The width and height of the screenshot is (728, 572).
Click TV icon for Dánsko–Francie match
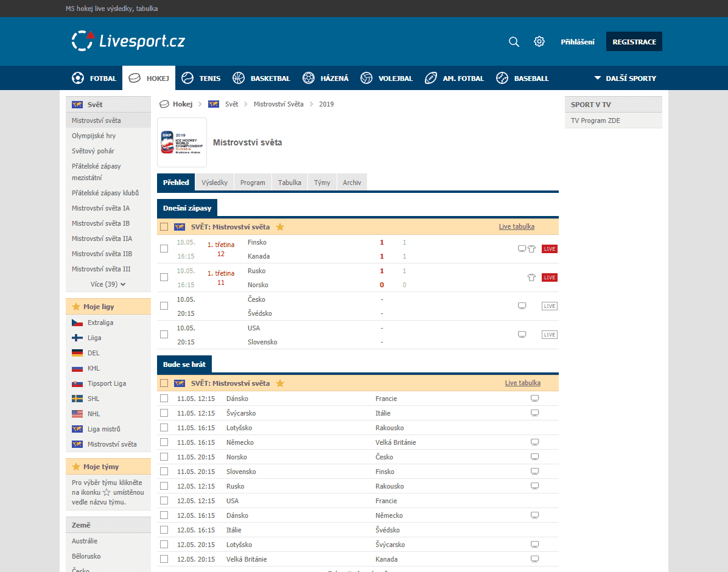[x=535, y=399]
